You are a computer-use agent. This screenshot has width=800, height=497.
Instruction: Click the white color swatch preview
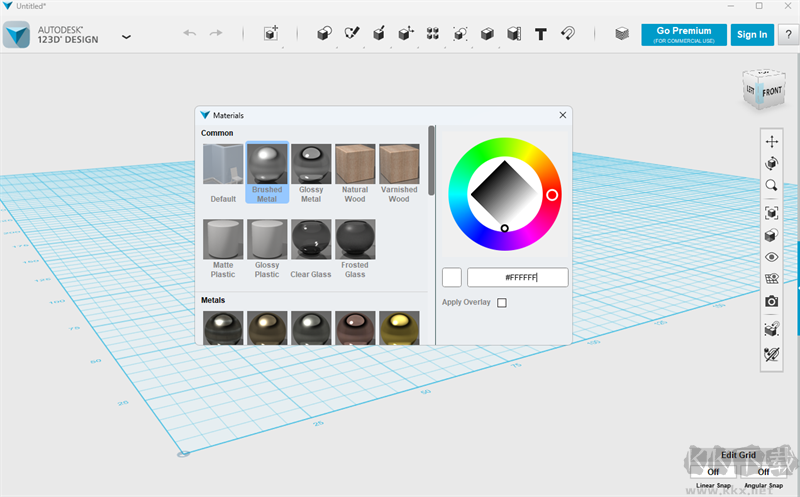(x=452, y=277)
